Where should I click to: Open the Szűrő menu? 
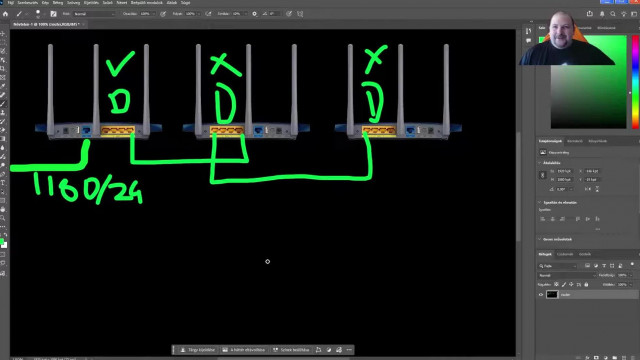(107, 2)
